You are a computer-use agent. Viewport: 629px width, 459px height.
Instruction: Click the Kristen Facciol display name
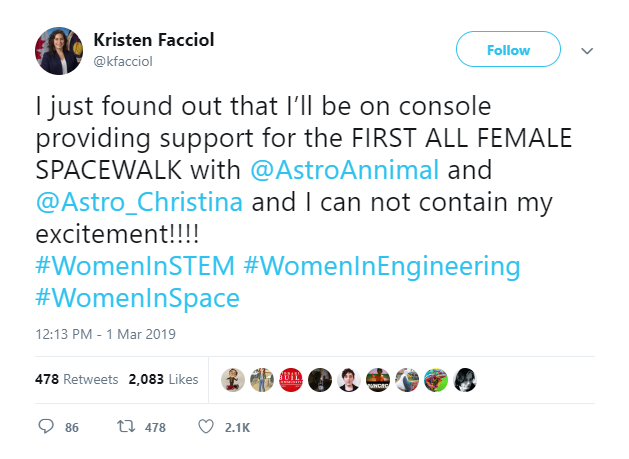153,40
